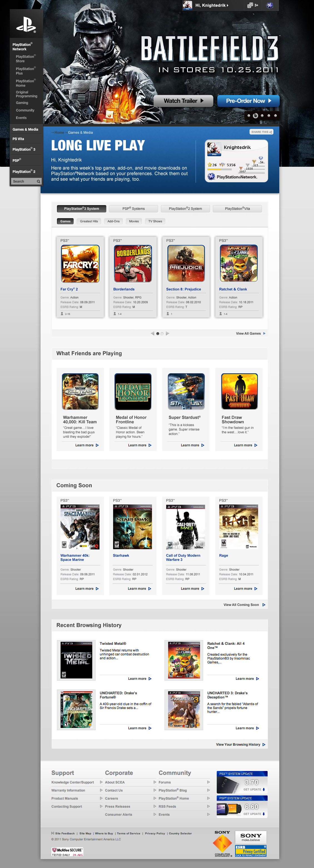The height and width of the screenshot is (868, 314).
Task: Select the fifth hero banner slide dot
Action: tap(276, 116)
